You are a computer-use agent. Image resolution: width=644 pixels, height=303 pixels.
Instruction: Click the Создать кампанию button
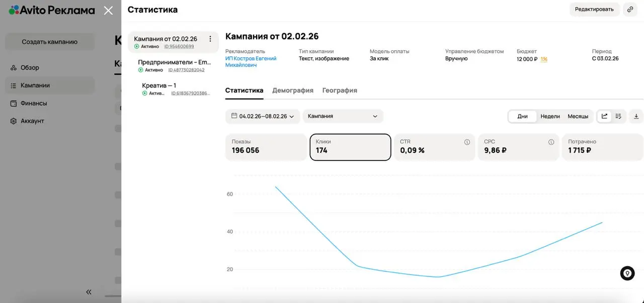click(50, 42)
